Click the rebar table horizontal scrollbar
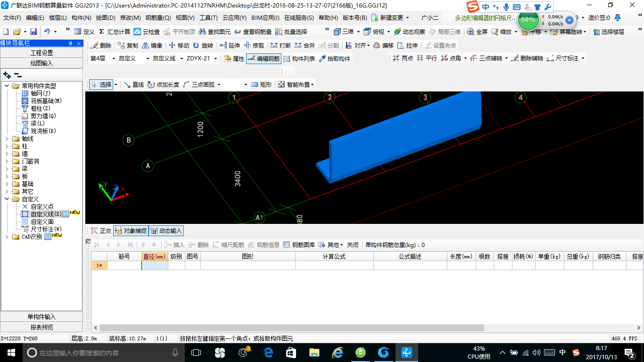Image resolution: width=644 pixels, height=362 pixels. coord(292,328)
